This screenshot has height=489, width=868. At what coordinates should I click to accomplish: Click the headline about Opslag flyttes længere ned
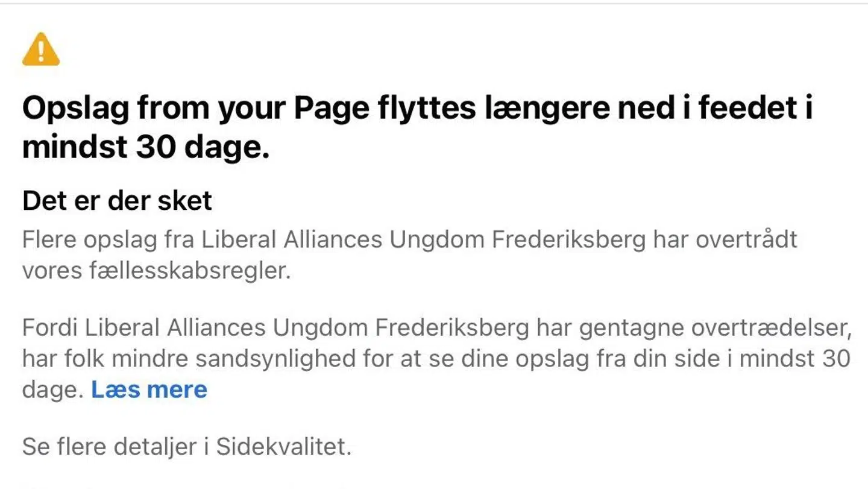(x=417, y=109)
